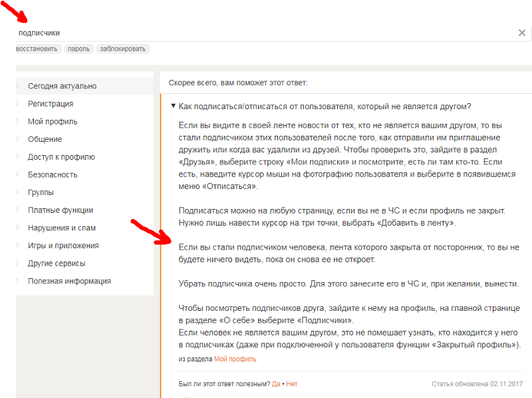Open «Мой профиль» help category

click(x=84, y=122)
